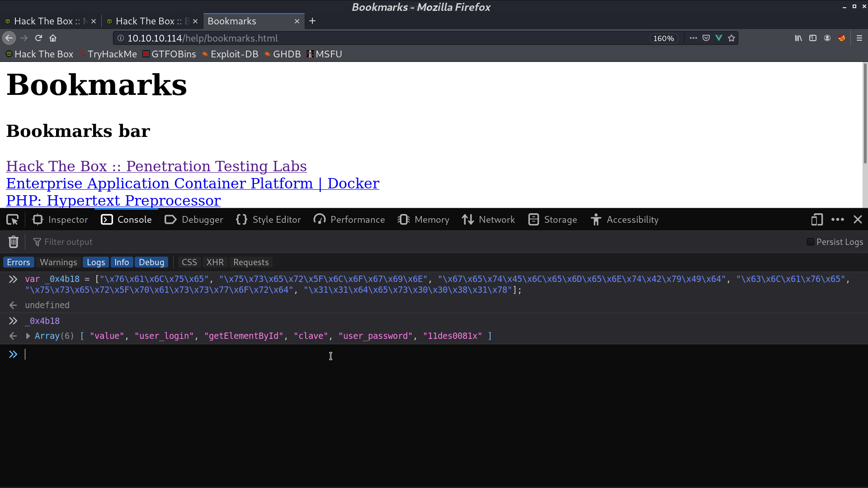Open Hack The Box Penetration Testing Labs link
This screenshot has width=868, height=488.
pos(156,166)
